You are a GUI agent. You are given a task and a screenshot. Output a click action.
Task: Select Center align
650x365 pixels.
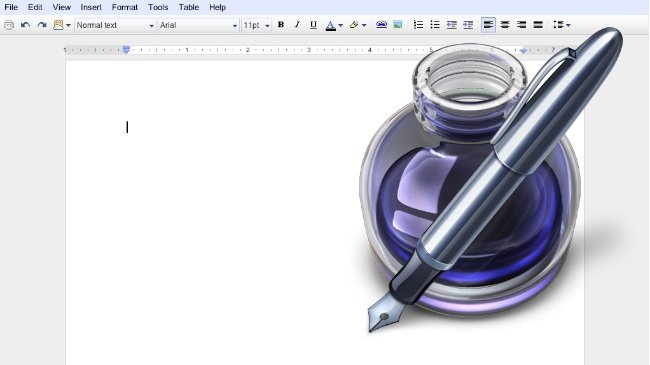click(505, 25)
